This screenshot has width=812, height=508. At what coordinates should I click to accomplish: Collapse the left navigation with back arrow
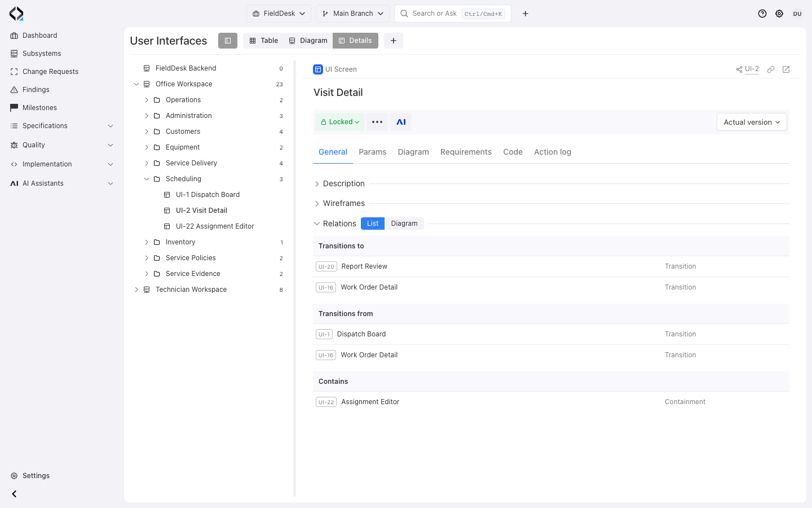(14, 494)
